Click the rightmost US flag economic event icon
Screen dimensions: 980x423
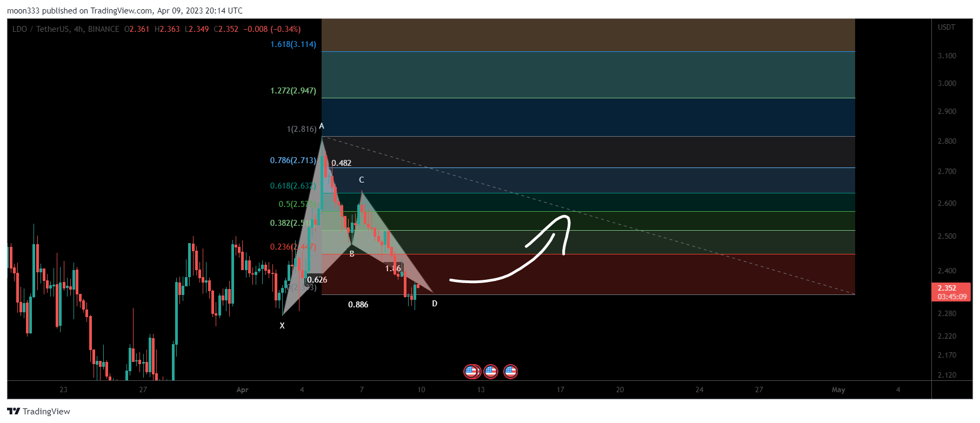(510, 371)
